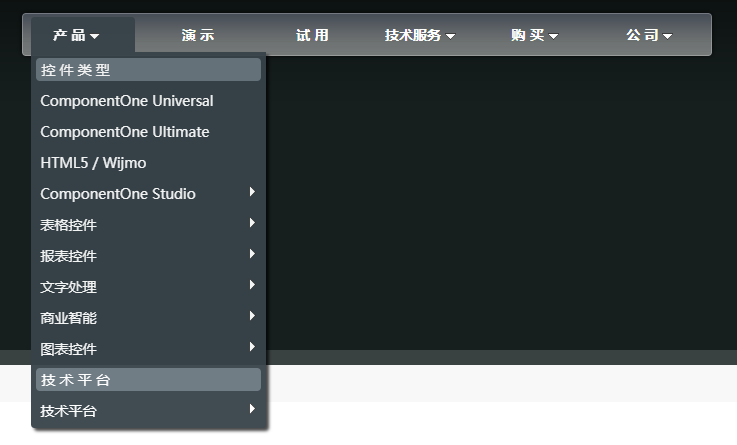Expand the 商业智能 submenu arrow
Viewport: 737px width, 445px height.
[252, 316]
